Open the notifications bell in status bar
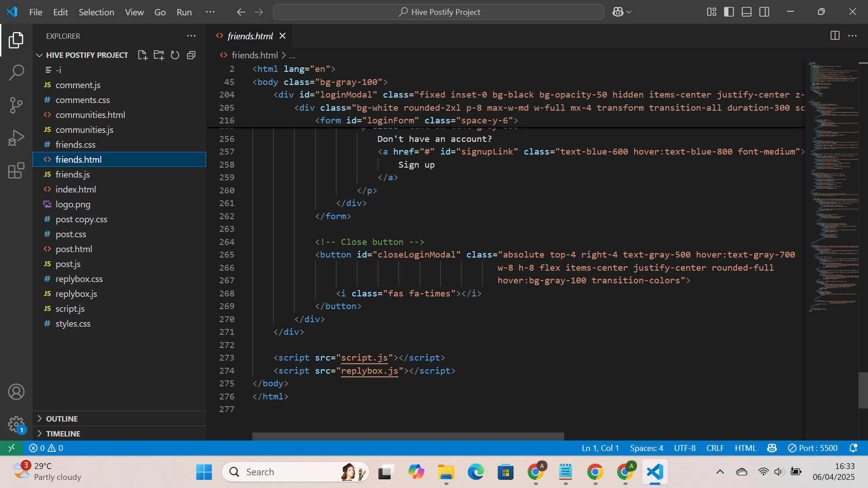Image resolution: width=868 pixels, height=488 pixels. click(x=853, y=448)
